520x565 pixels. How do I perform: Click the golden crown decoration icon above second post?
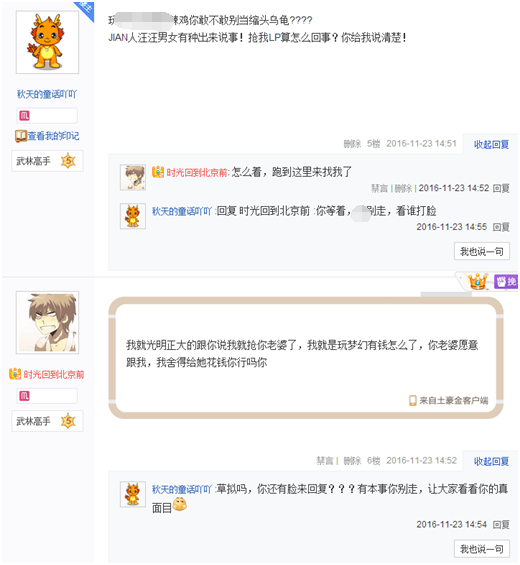(x=477, y=281)
